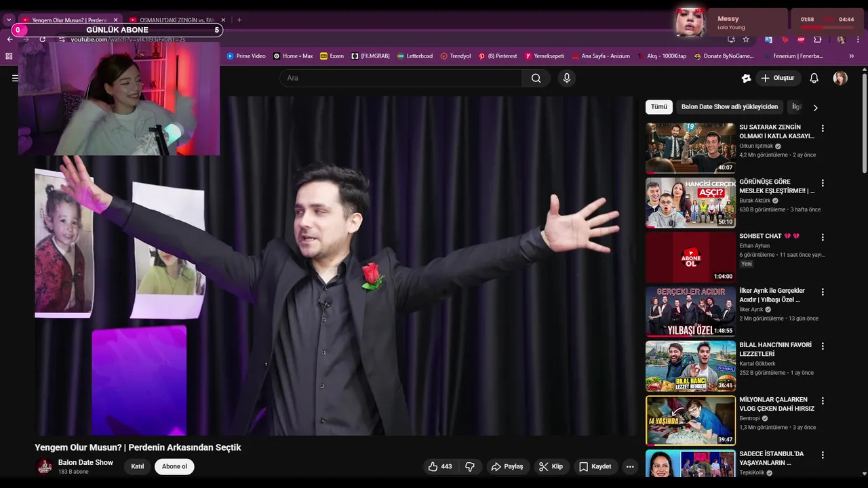Dislike the video with thumbs down

point(469,466)
